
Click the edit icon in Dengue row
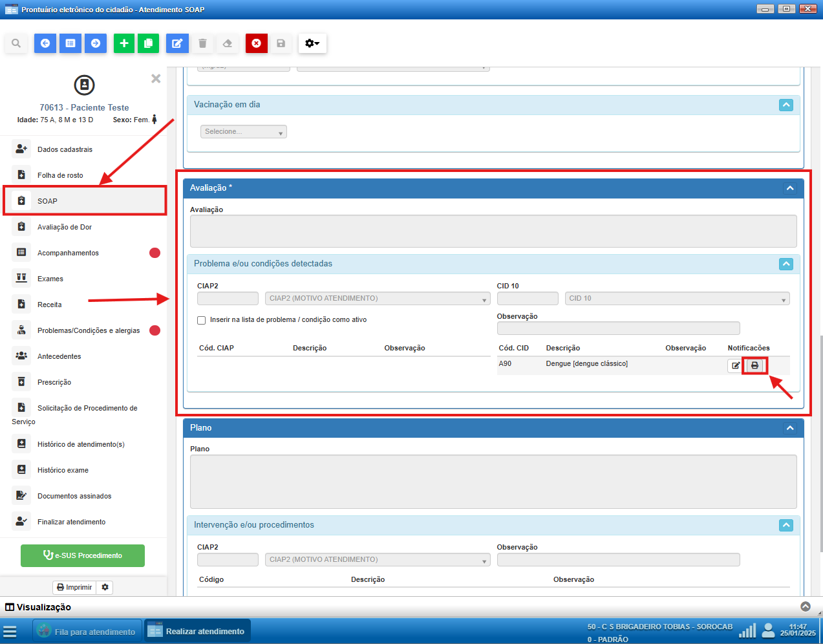pyautogui.click(x=735, y=365)
